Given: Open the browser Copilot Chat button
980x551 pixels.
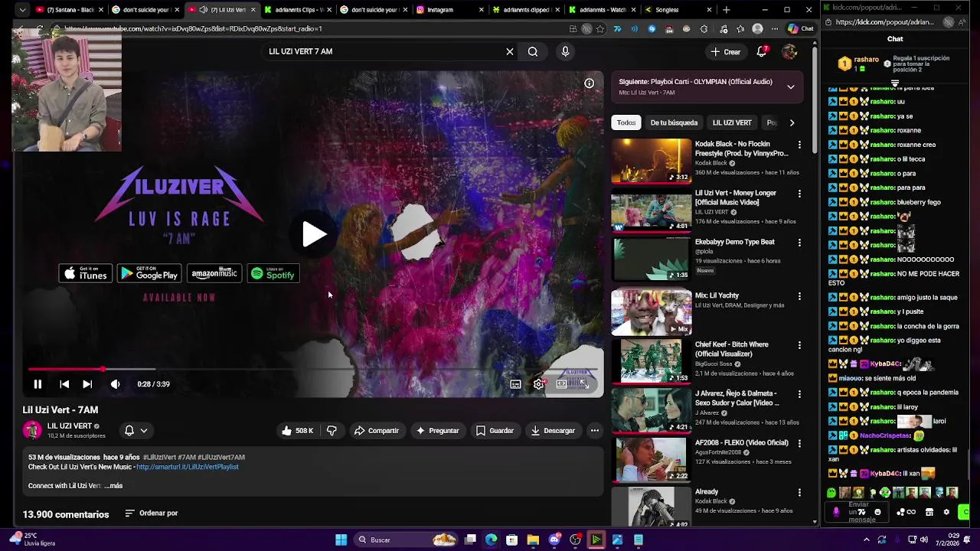Looking at the screenshot, I should [x=801, y=29].
